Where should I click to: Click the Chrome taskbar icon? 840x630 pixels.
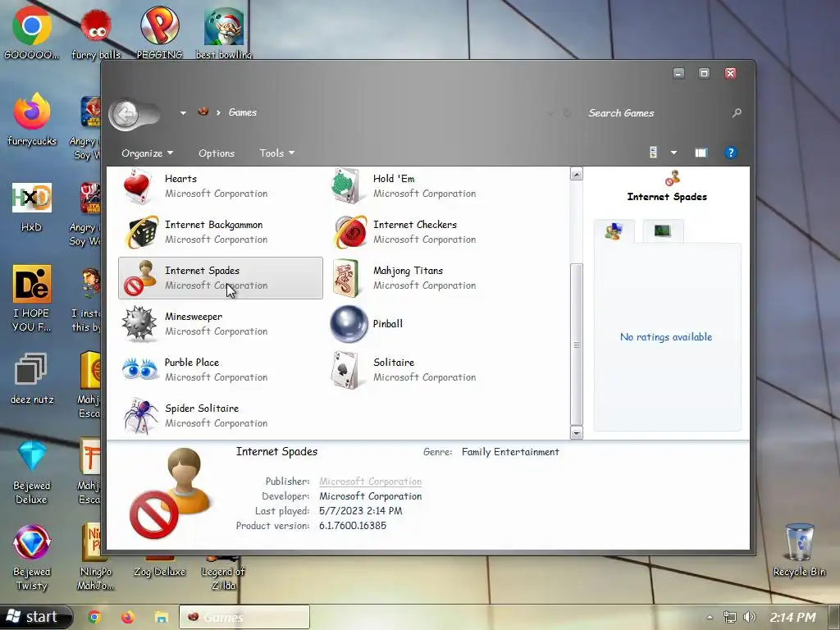94,617
